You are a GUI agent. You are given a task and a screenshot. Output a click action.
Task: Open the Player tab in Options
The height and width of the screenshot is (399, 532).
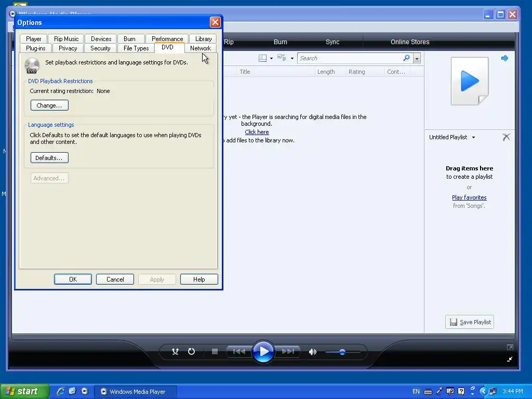click(x=34, y=38)
